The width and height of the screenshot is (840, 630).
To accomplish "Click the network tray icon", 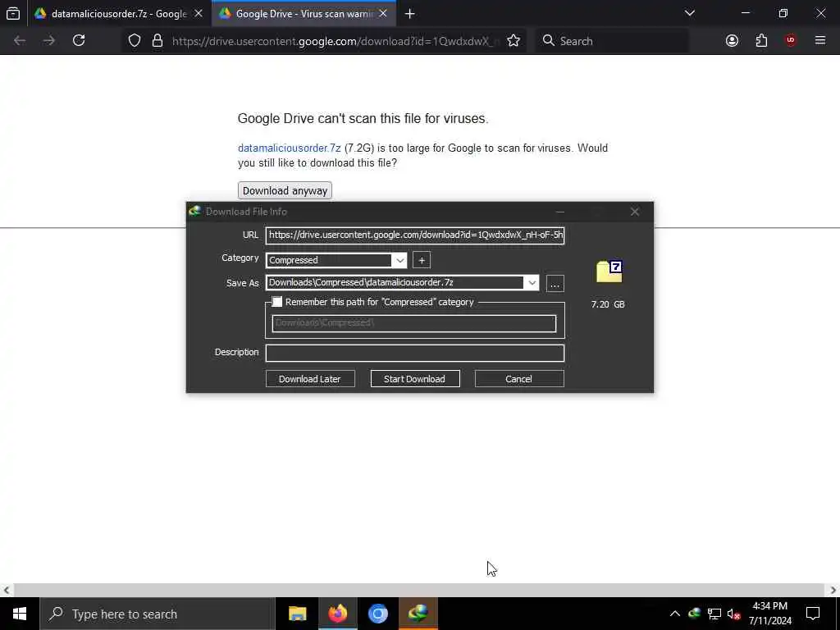I will click(x=714, y=614).
